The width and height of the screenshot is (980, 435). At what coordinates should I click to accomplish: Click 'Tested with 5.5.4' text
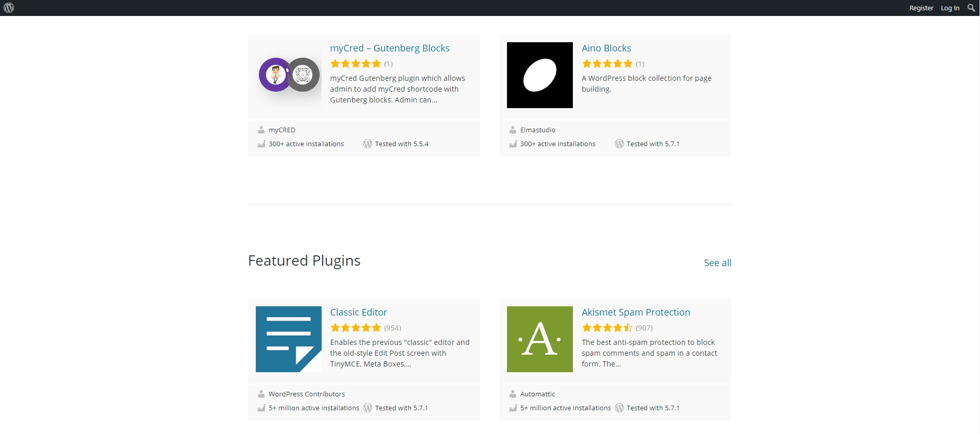tap(402, 144)
